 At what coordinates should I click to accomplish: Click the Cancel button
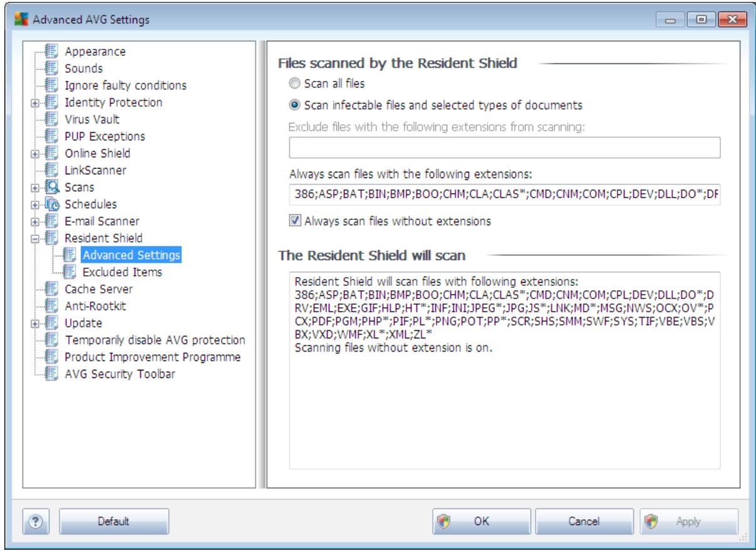586,521
